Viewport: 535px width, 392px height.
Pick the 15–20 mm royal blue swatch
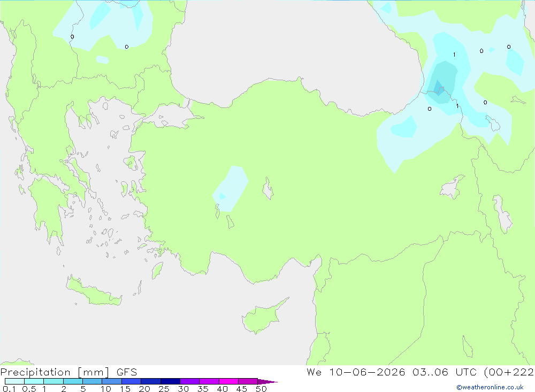132,381
